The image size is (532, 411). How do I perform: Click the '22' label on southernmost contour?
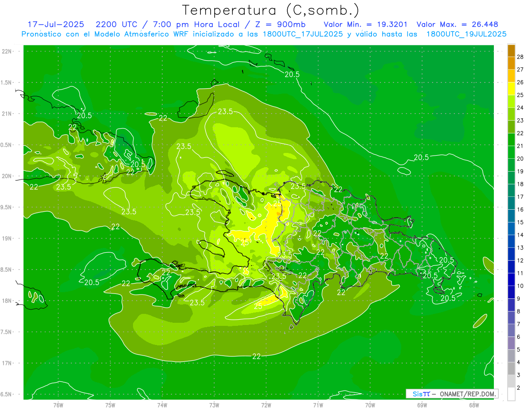tap(256, 356)
